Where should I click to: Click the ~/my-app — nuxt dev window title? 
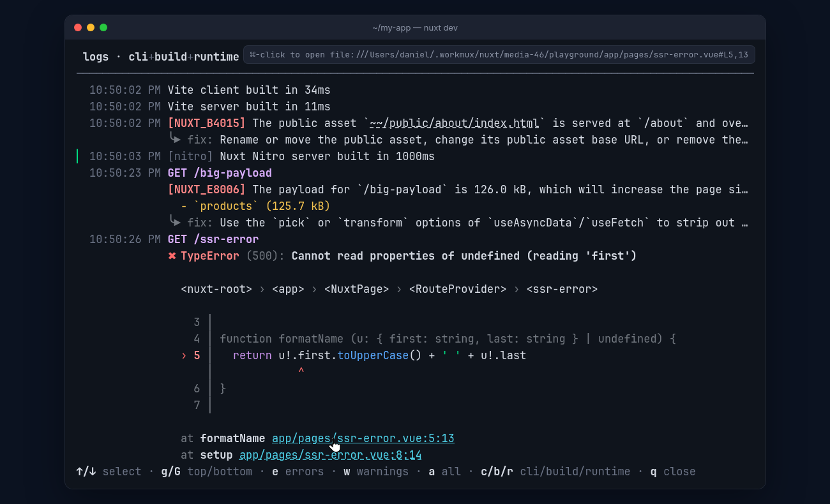coord(415,28)
